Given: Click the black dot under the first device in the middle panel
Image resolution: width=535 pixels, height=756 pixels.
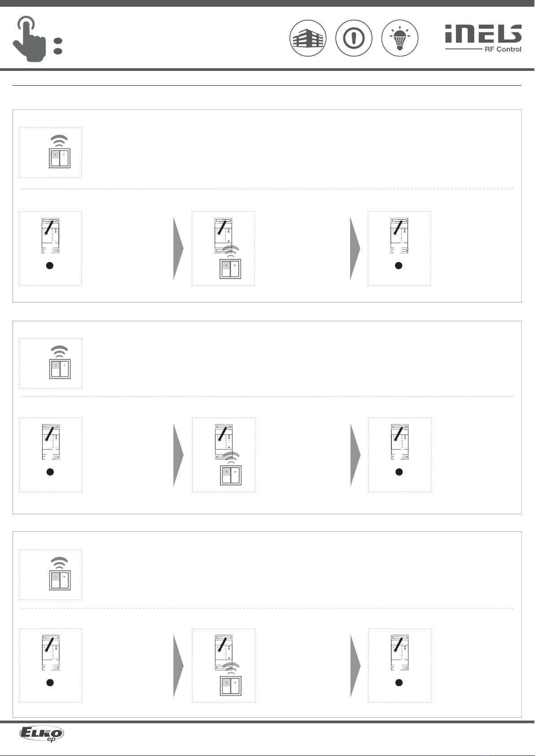Looking at the screenshot, I should tap(50, 472).
